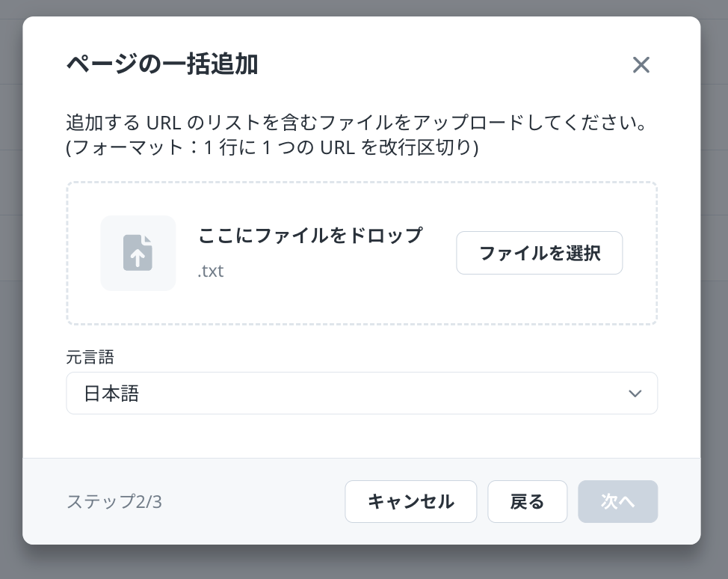Click the file upload document icon
Screen dimensions: 728x579
(x=138, y=253)
